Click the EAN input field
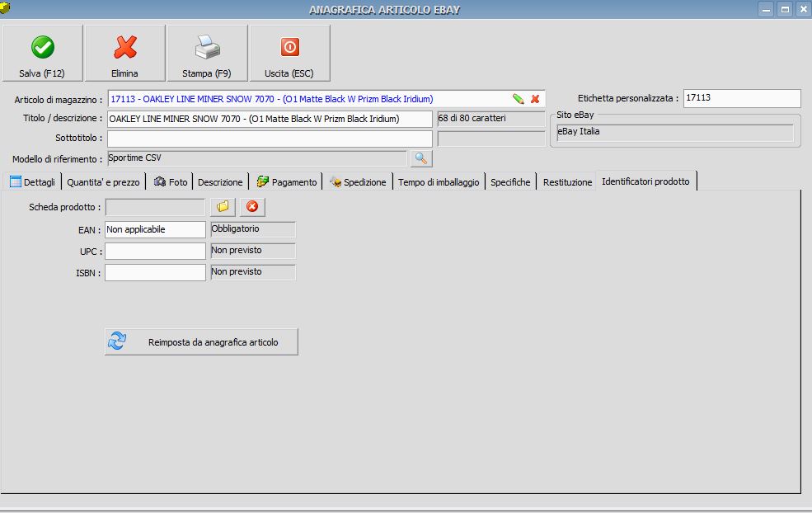 point(155,229)
